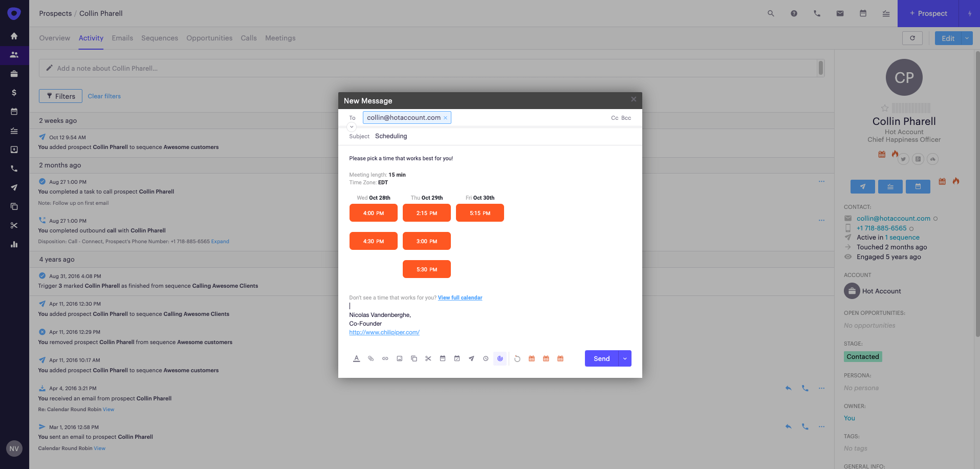
Task: Insert an image into the message
Action: tap(400, 358)
